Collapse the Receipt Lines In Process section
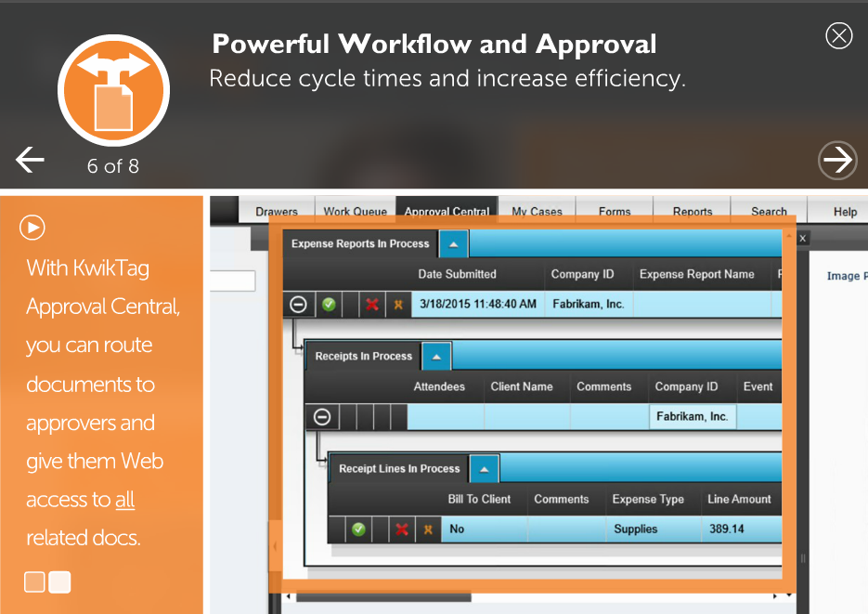The image size is (868, 614). (485, 469)
